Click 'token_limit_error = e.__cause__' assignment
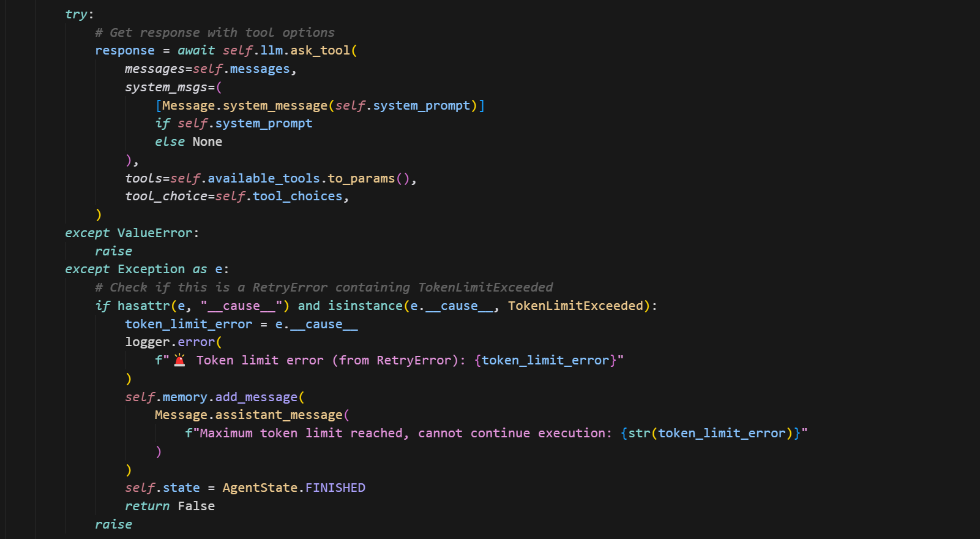The height and width of the screenshot is (539, 980). [241, 324]
